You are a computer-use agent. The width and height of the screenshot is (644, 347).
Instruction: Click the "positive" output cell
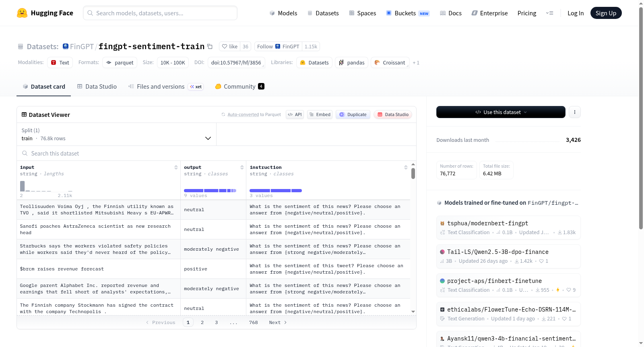coord(213,269)
